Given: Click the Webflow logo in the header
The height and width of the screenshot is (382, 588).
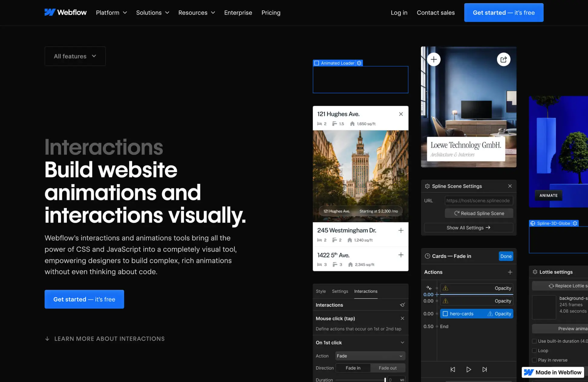Looking at the screenshot, I should tap(65, 12).
